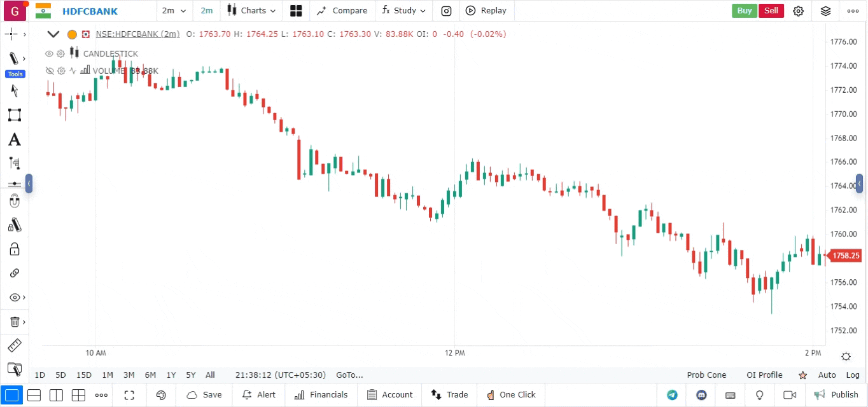This screenshot has width=868, height=407.
Task: Click the red Sell button
Action: click(771, 11)
